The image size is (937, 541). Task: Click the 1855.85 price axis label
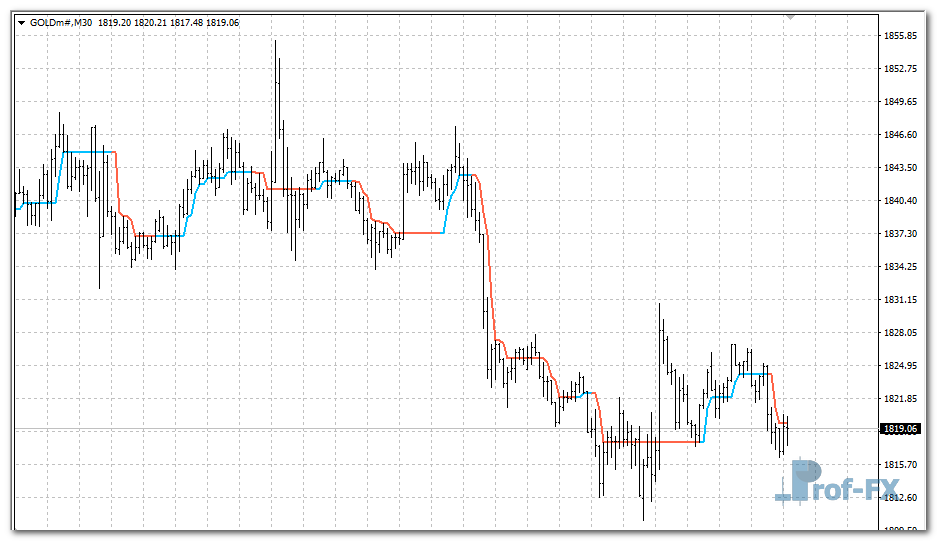(901, 36)
